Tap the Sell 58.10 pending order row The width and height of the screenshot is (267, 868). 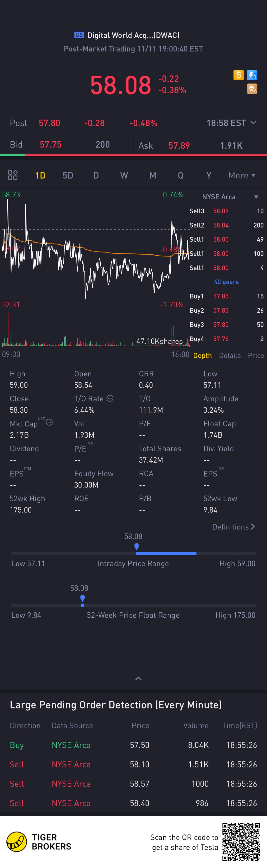click(x=133, y=765)
